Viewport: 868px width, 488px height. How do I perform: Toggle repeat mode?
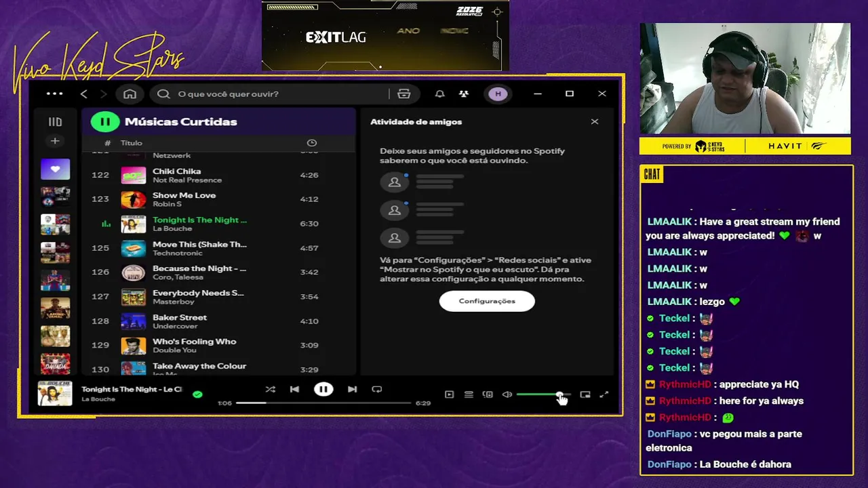tap(377, 389)
